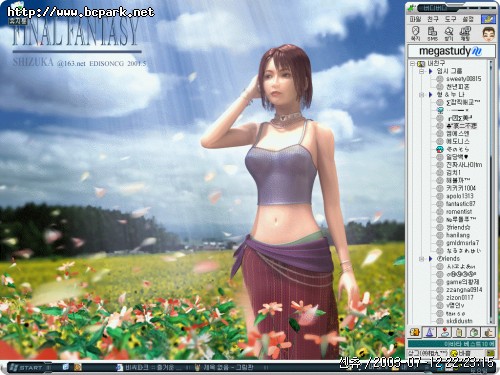Viewport: 500px width, 375px height.
Task: Click the 임시 그룹 group label
Action: click(x=449, y=71)
